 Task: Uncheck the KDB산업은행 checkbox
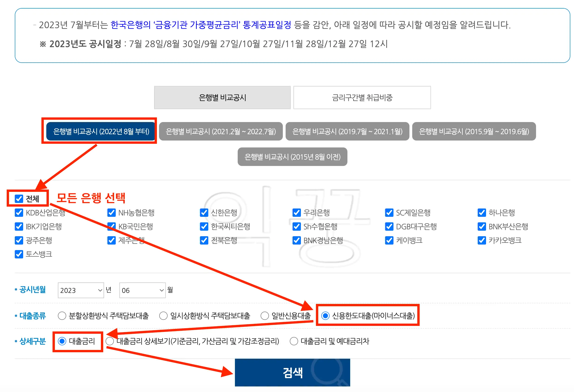point(19,213)
